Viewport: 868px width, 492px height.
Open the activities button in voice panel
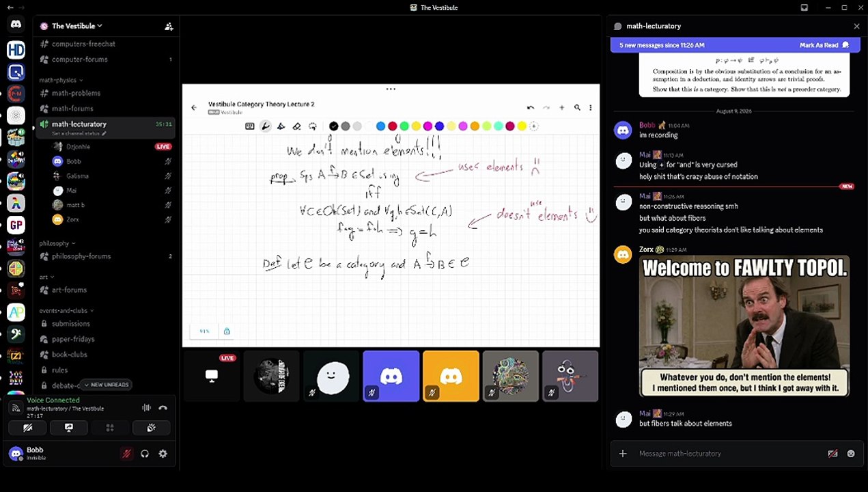[110, 428]
